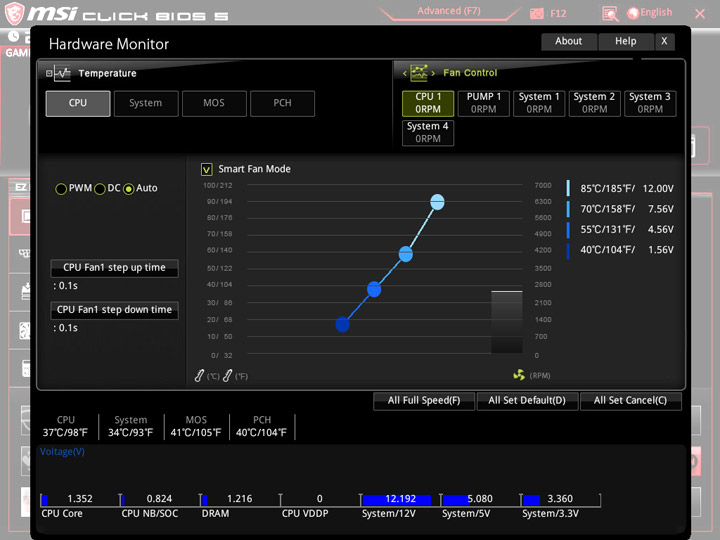Click the 40°C/104°F 1.56V legend entry

coord(621,250)
